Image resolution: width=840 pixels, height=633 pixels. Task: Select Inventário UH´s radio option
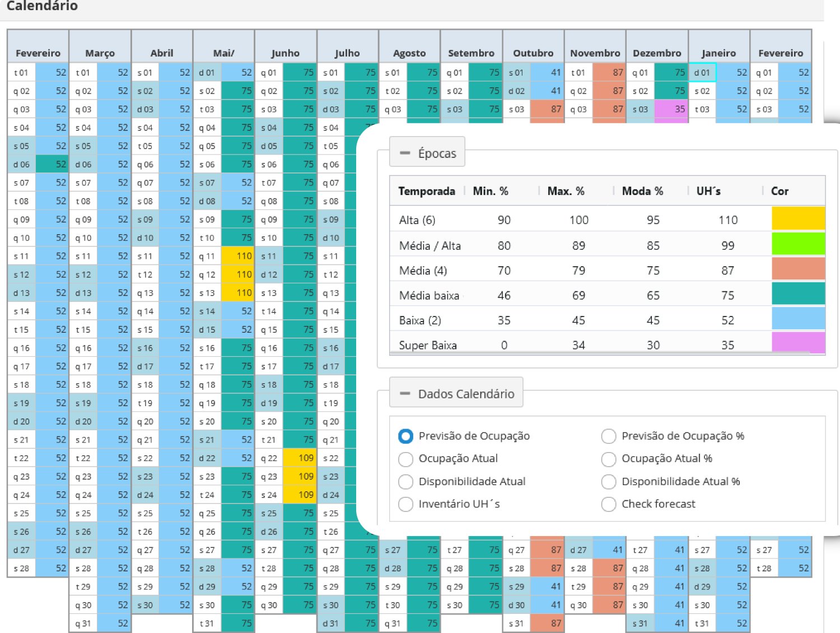point(406,504)
